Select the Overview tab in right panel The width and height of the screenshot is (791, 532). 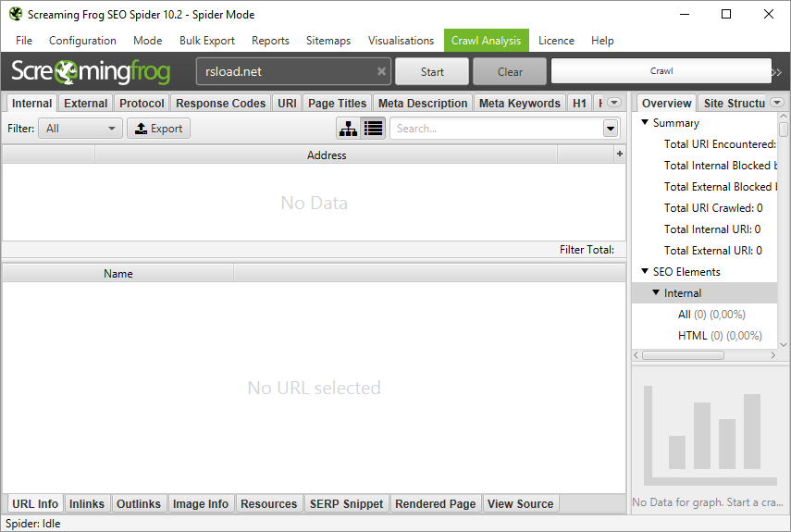click(x=666, y=104)
